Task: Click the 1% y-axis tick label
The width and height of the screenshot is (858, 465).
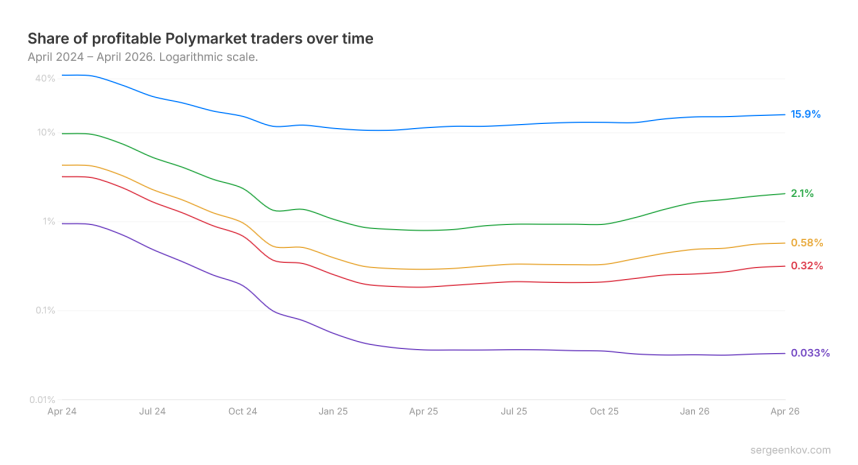Action: 47,222
